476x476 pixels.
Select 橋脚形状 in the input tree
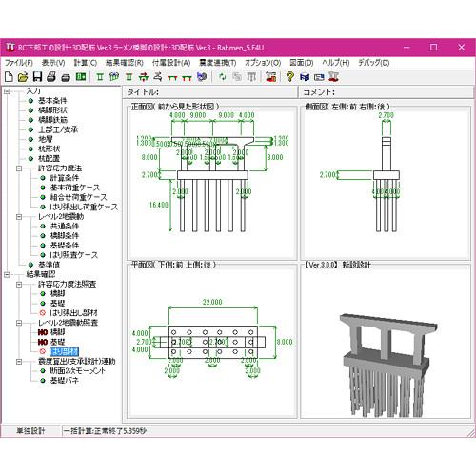(52, 110)
